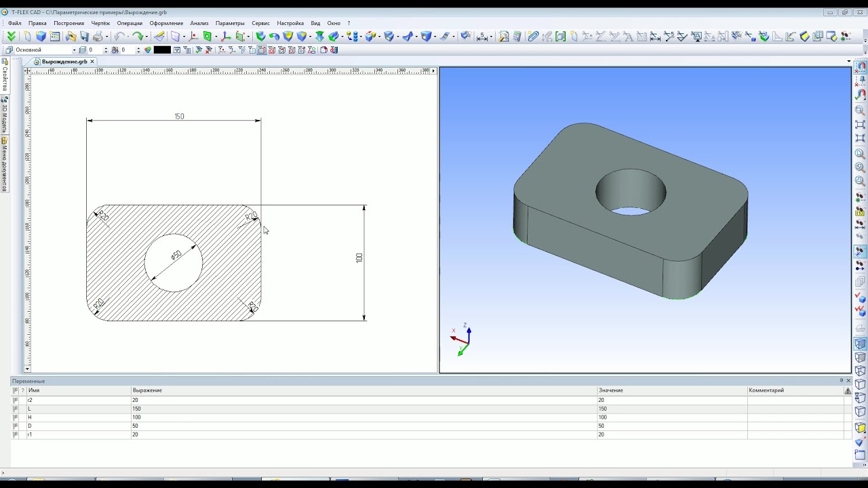The width and height of the screenshot is (868, 488).
Task: Open the Вид menu
Action: 315,23
